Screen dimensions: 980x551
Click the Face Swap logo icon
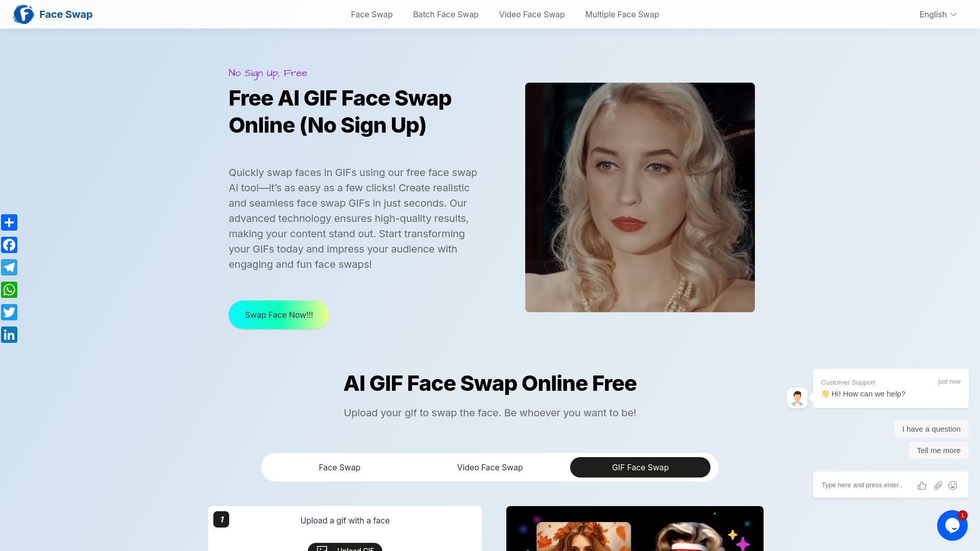23,14
